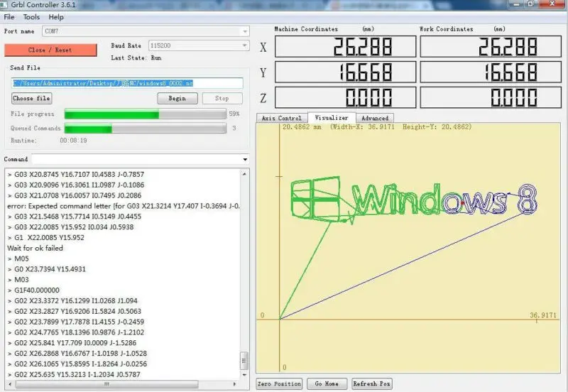This screenshot has width=568, height=392.
Task: Expand the Port name COM7 dropdown
Action: [x=245, y=31]
